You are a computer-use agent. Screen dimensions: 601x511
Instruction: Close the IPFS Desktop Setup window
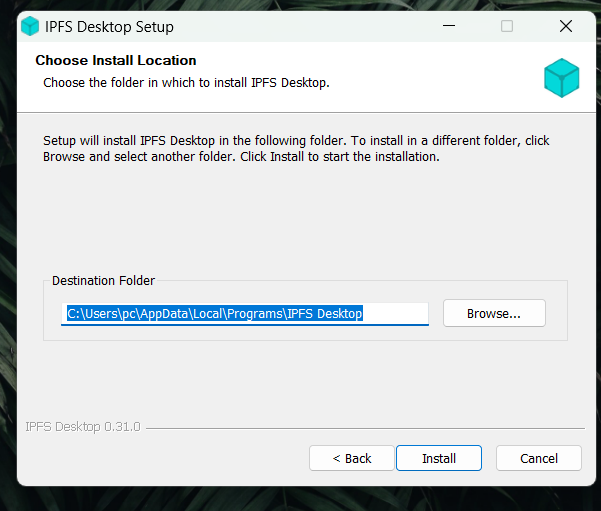tap(566, 26)
